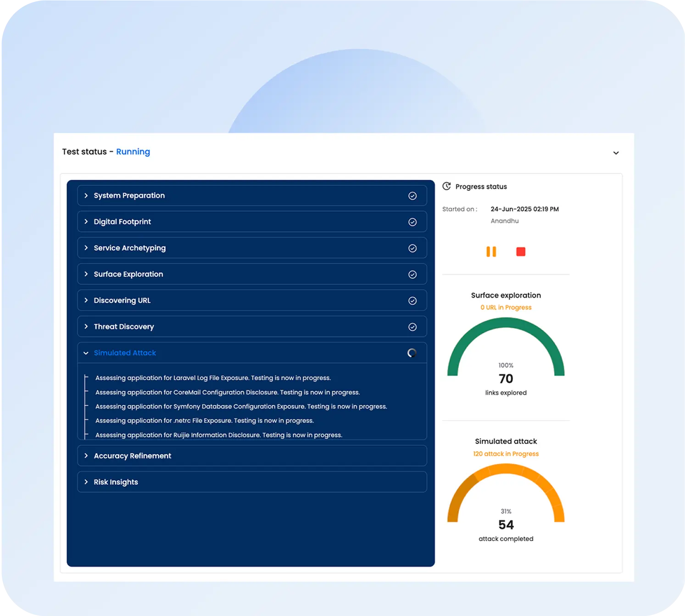The height and width of the screenshot is (616, 685).
Task: Stop the test with red square
Action: point(521,251)
